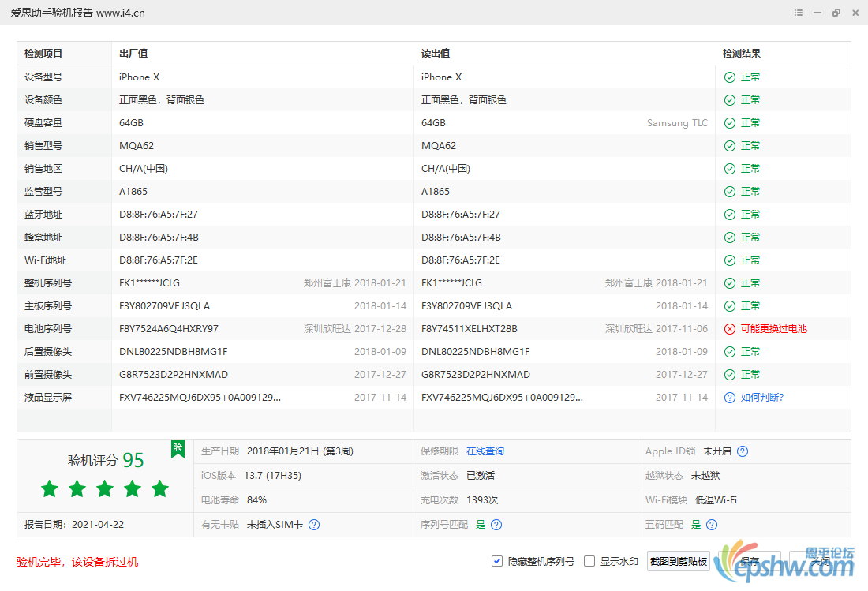Click the green check icon for 监管型号
The width and height of the screenshot is (868, 591).
pyautogui.click(x=730, y=192)
